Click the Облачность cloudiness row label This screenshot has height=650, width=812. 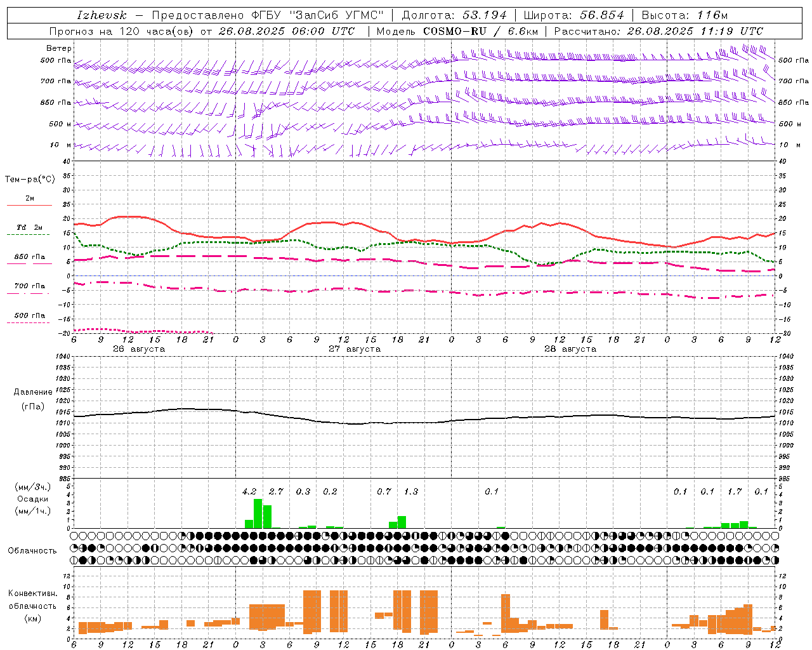(x=32, y=550)
